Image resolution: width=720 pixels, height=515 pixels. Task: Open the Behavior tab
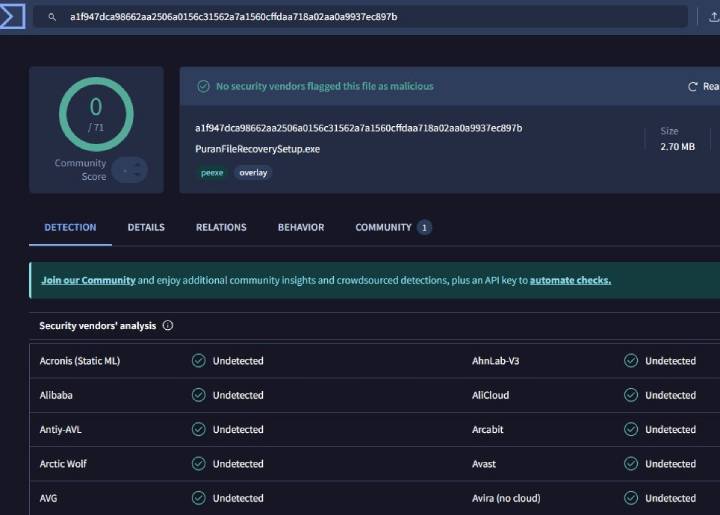(x=301, y=228)
